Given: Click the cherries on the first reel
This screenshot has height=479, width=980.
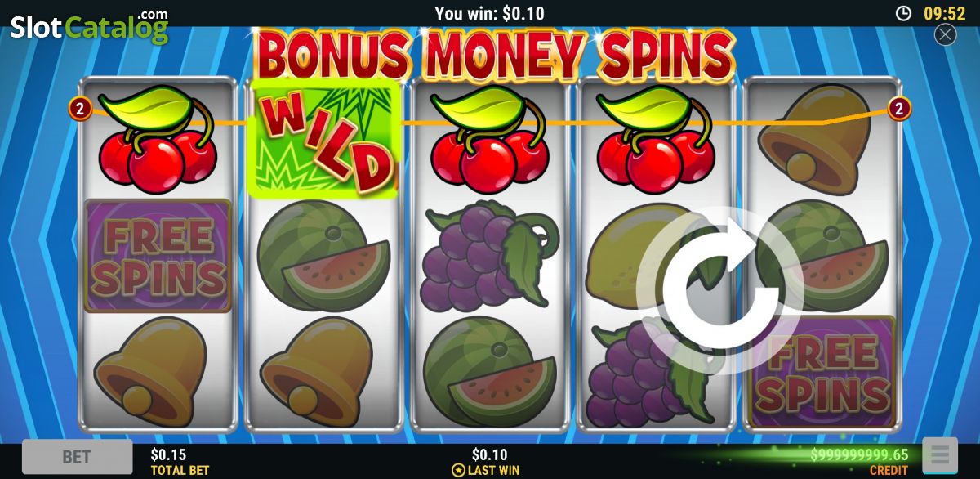Looking at the screenshot, I should point(158,140).
